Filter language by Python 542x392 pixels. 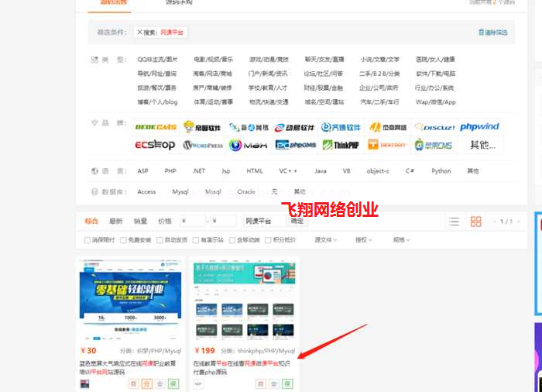[x=441, y=171]
